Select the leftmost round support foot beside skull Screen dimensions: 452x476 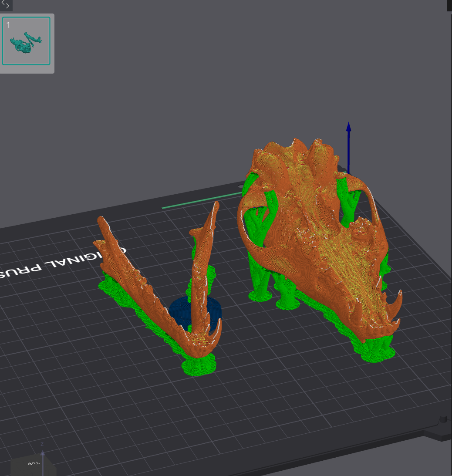[260, 295]
